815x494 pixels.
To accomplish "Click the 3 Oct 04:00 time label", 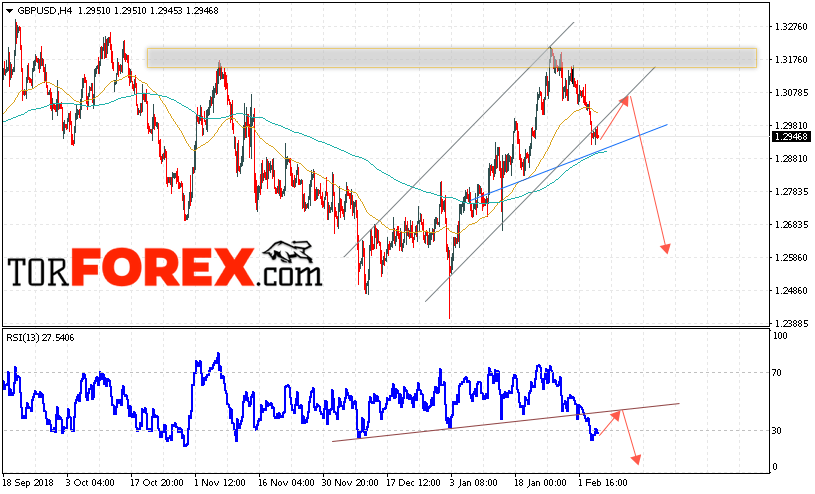I will pyautogui.click(x=90, y=483).
